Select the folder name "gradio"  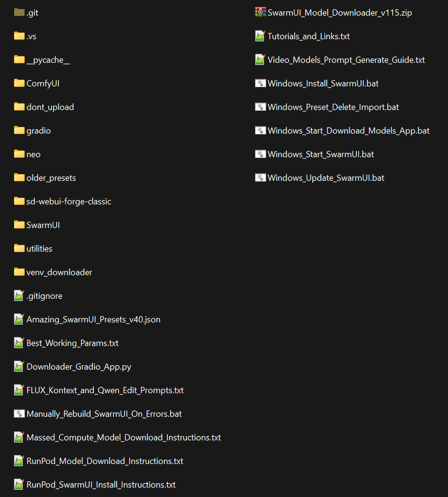[x=39, y=131]
